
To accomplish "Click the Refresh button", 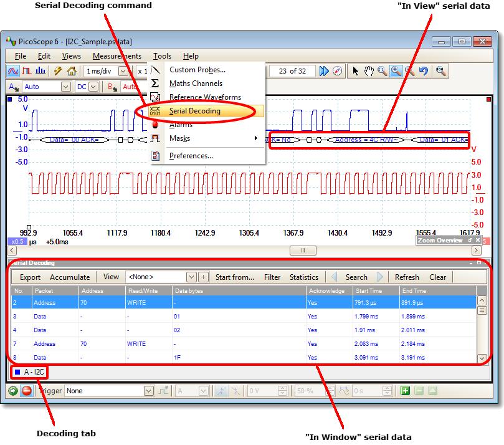I will click(x=407, y=277).
